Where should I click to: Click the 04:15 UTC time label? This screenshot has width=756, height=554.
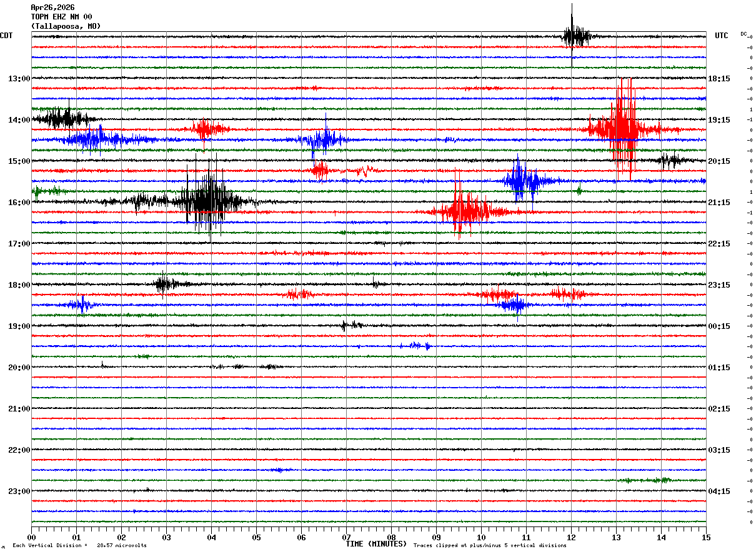tap(719, 491)
